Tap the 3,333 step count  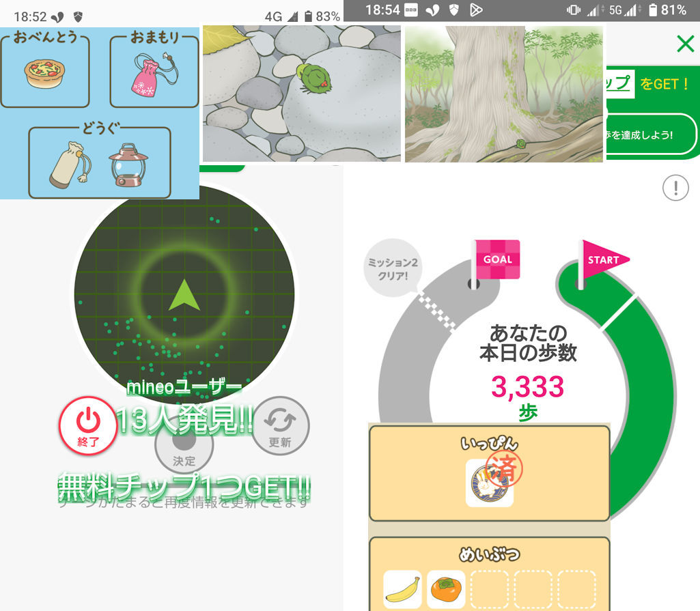(528, 386)
